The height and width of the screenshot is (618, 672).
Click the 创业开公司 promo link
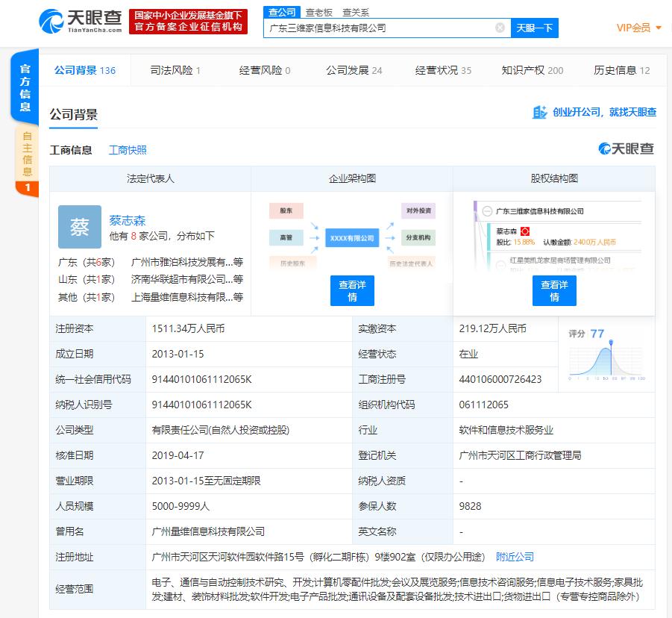pyautogui.click(x=604, y=112)
